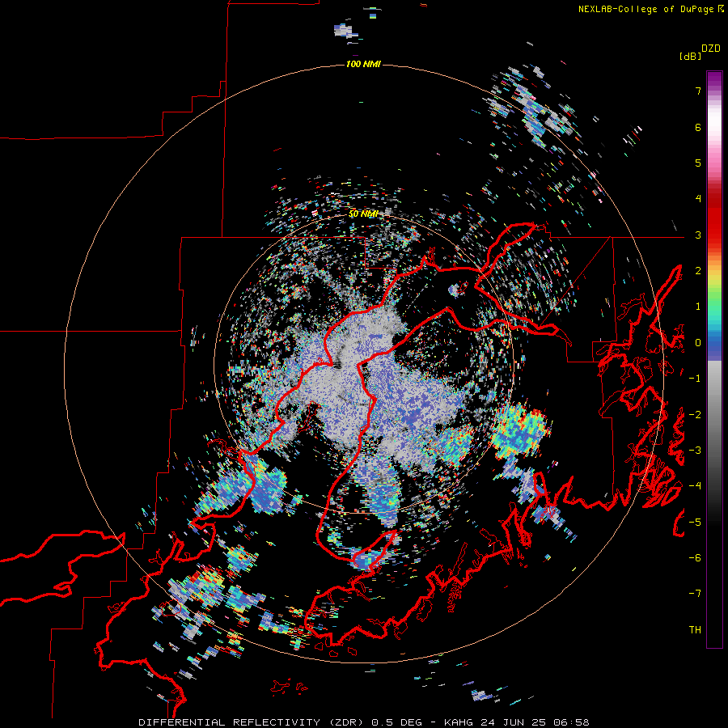Screen dimensions: 728x728
Task: Click the -1 tick label on the scale
Action: pos(695,379)
